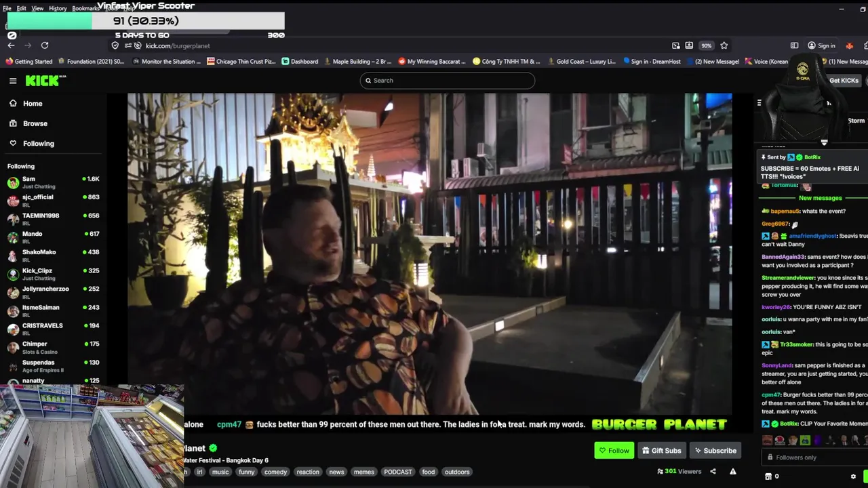Image resolution: width=868 pixels, height=488 pixels.
Task: Click the viewers count icon
Action: point(660,472)
